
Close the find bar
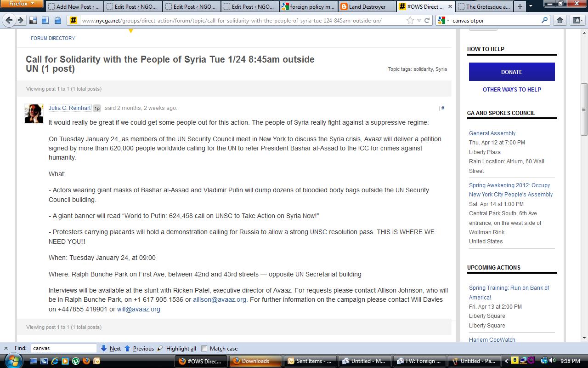pyautogui.click(x=6, y=348)
